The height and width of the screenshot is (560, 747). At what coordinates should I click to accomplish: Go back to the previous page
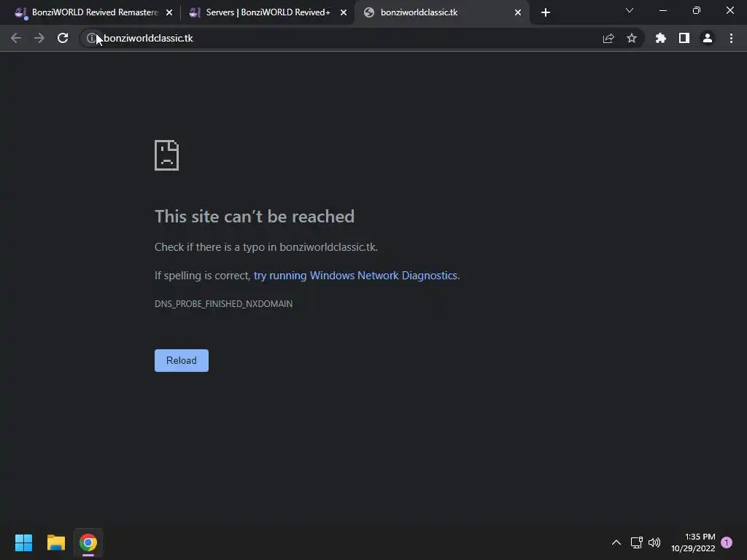(x=16, y=38)
